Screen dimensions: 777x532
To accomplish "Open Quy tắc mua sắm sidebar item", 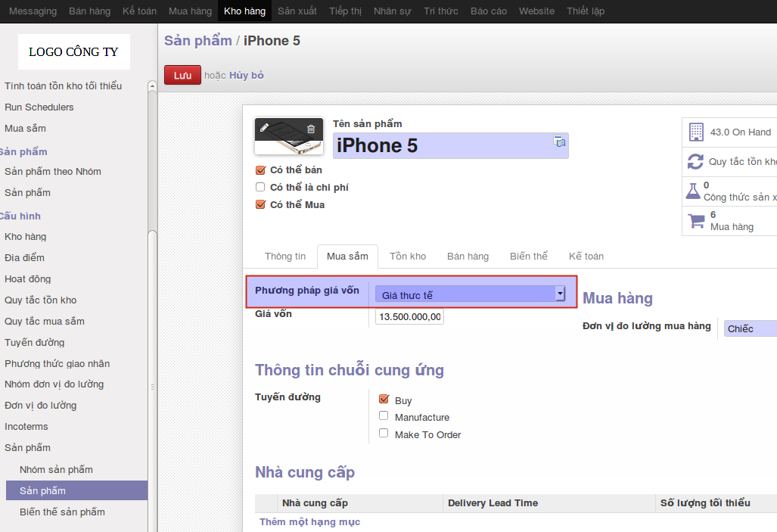I will pyautogui.click(x=45, y=322).
